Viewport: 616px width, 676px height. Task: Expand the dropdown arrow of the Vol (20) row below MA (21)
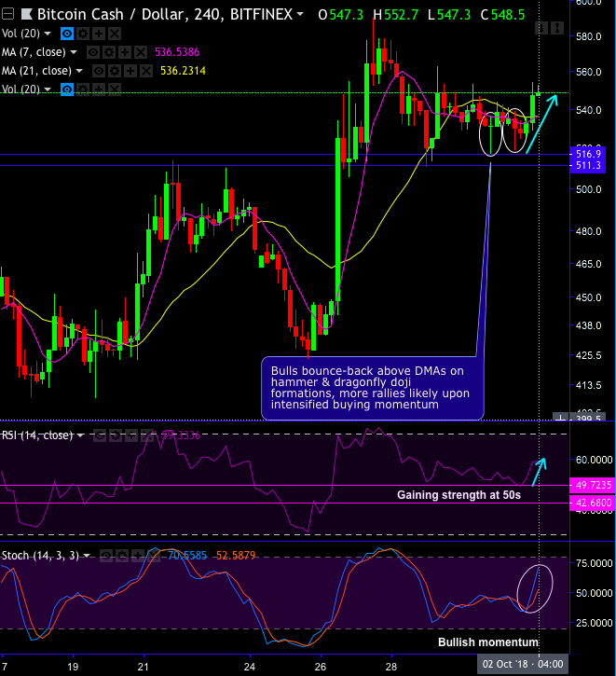pos(48,90)
